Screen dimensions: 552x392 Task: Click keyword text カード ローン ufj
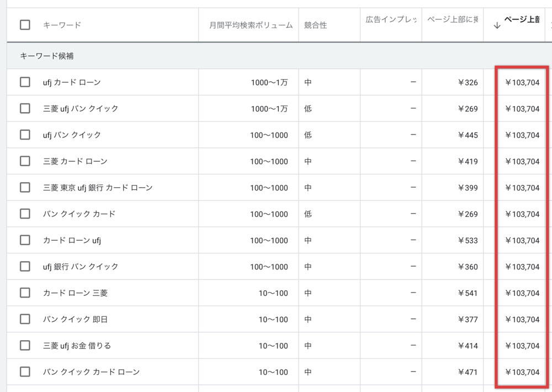(x=72, y=240)
